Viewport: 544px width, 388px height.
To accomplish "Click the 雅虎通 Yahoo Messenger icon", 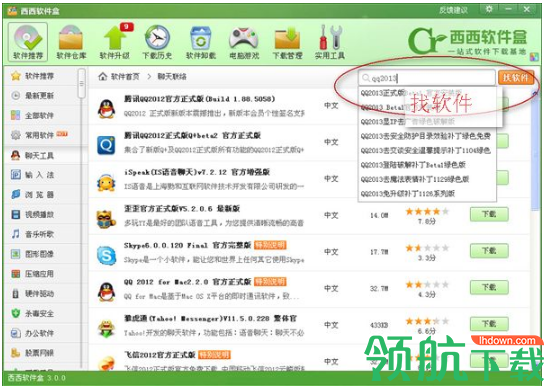I will coord(106,328).
